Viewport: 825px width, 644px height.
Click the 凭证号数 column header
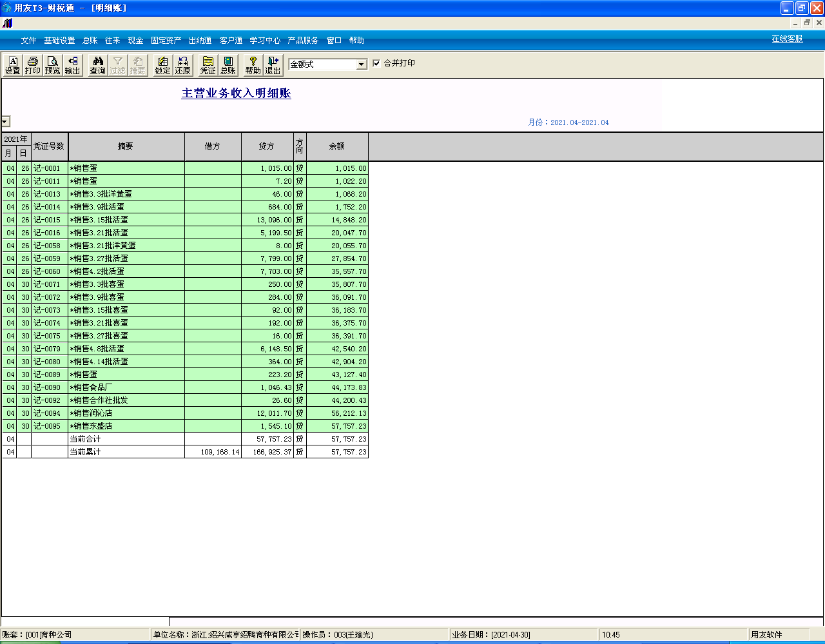coord(50,146)
